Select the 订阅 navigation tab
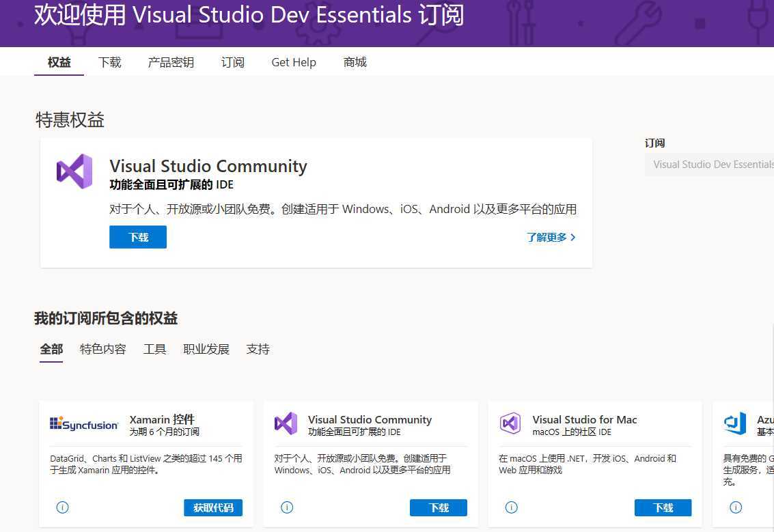The height and width of the screenshot is (532, 774). pos(232,62)
